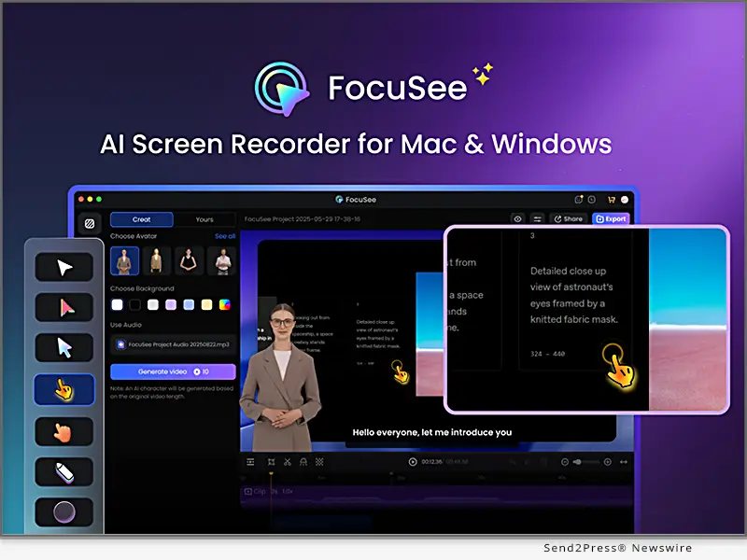This screenshot has width=747, height=560.
Task: Toggle the preview eye icon beside Share
Action: tap(516, 219)
